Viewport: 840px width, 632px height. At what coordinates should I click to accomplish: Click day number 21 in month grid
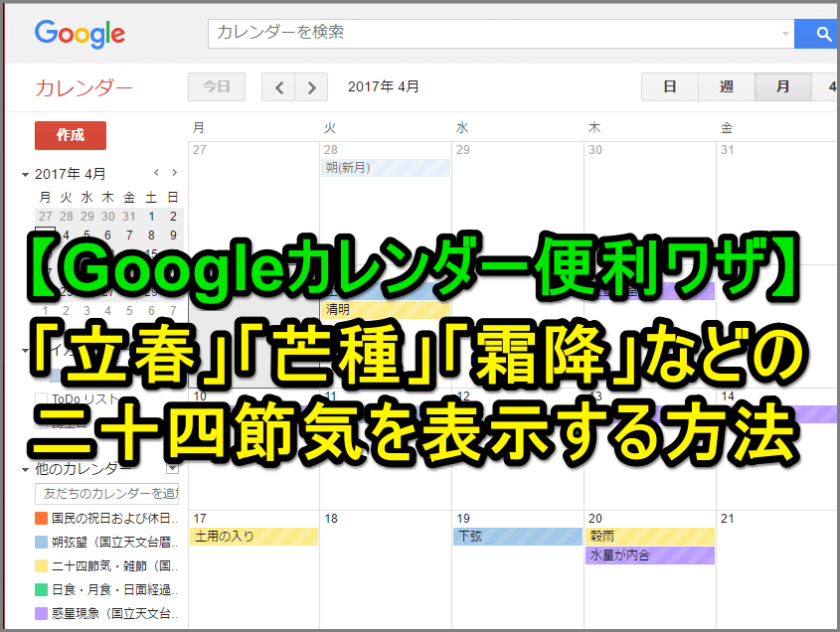coord(727,519)
